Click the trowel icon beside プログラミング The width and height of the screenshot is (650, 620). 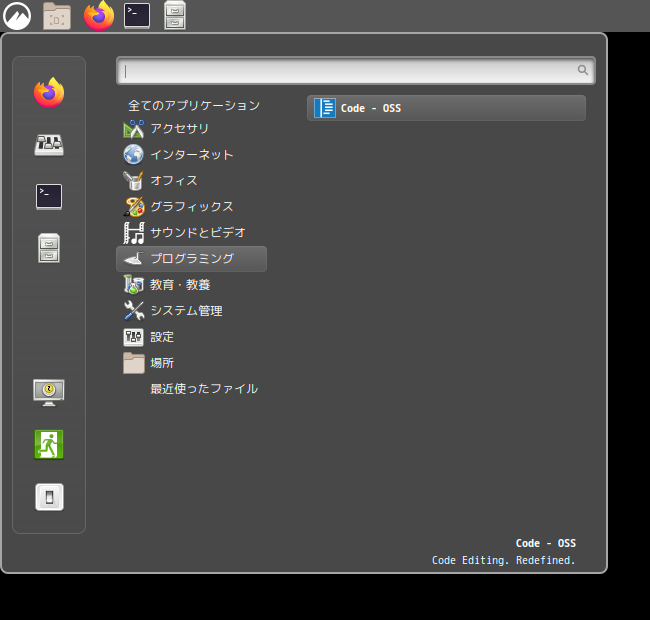(133, 259)
